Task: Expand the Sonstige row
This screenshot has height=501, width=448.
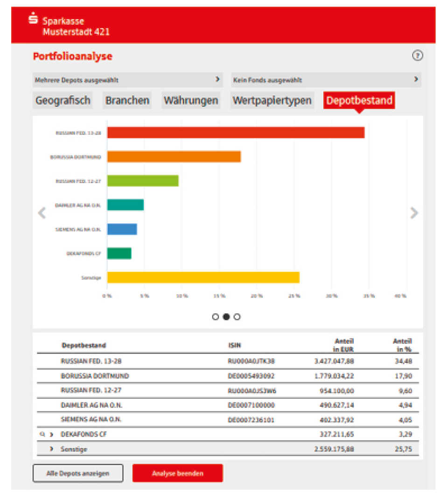Action: (51, 449)
